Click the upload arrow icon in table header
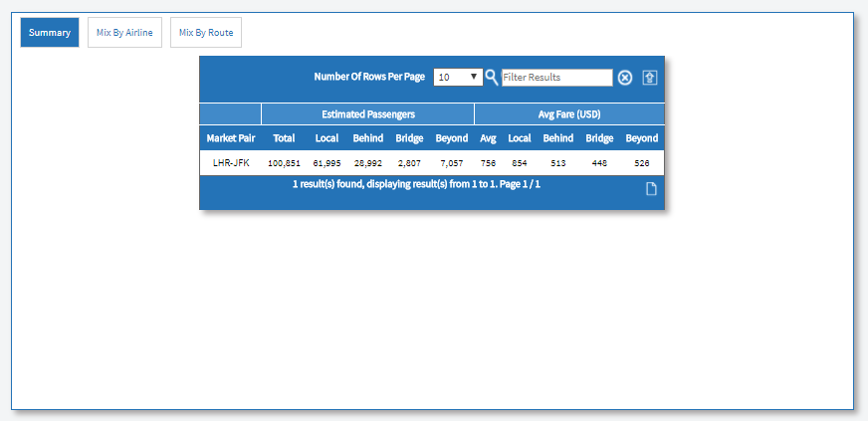This screenshot has height=421, width=868. point(649,78)
